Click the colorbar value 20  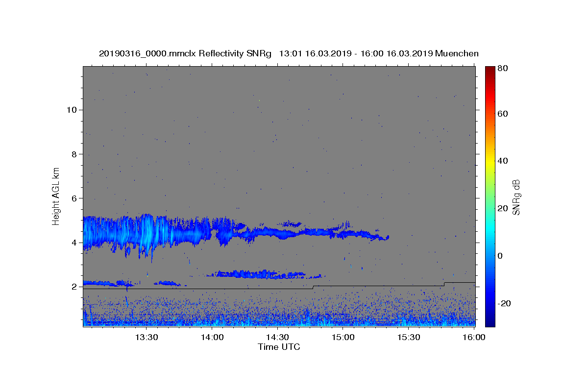click(x=502, y=208)
